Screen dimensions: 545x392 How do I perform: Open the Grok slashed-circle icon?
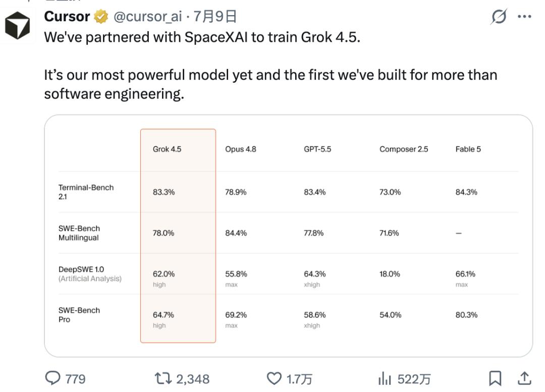point(499,16)
